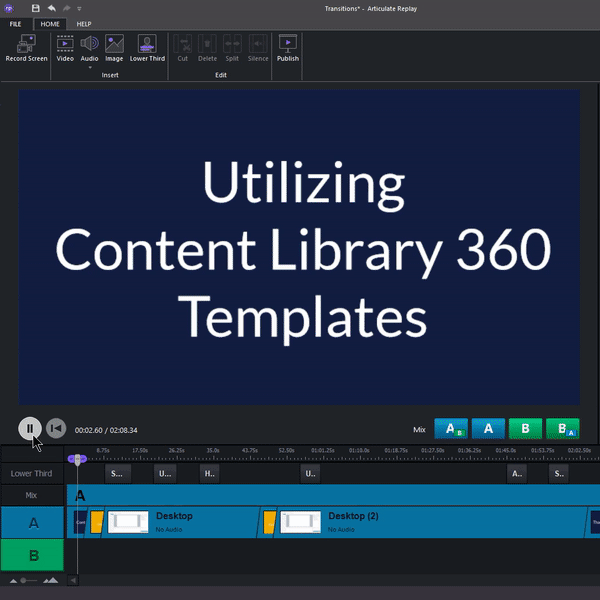Select the B only mix mode
The image size is (600, 600).
click(x=525, y=429)
